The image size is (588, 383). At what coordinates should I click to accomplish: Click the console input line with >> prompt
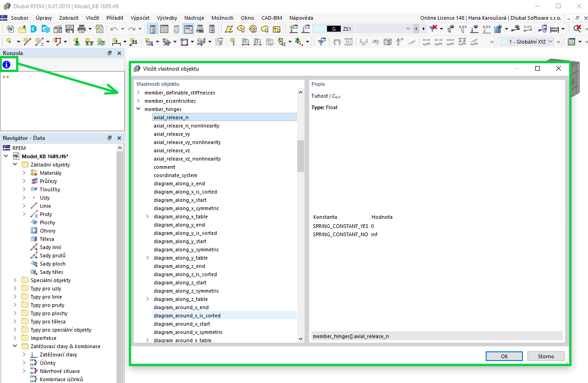click(x=62, y=77)
